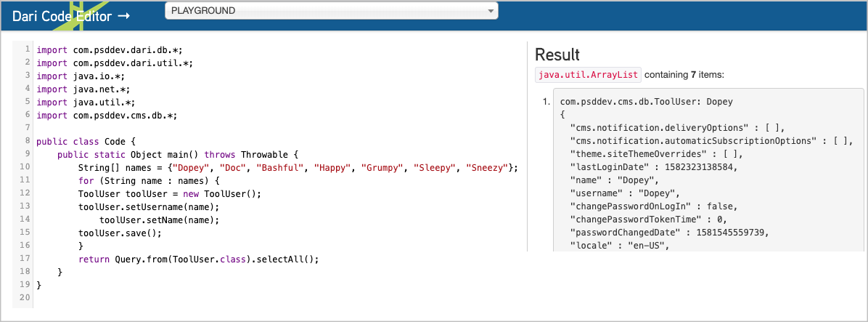Click the "username" : "Dopey" result entry

(626, 195)
